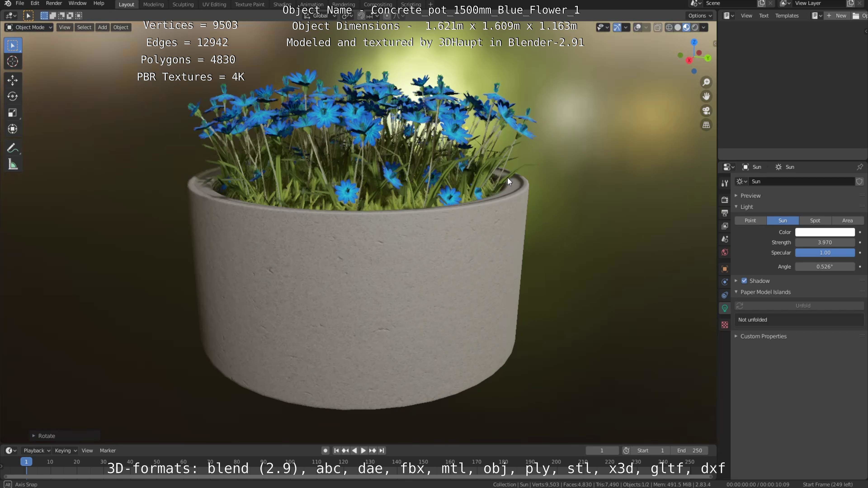This screenshot has width=868, height=488.
Task: Toggle camera view icon in viewport
Action: pyautogui.click(x=706, y=111)
